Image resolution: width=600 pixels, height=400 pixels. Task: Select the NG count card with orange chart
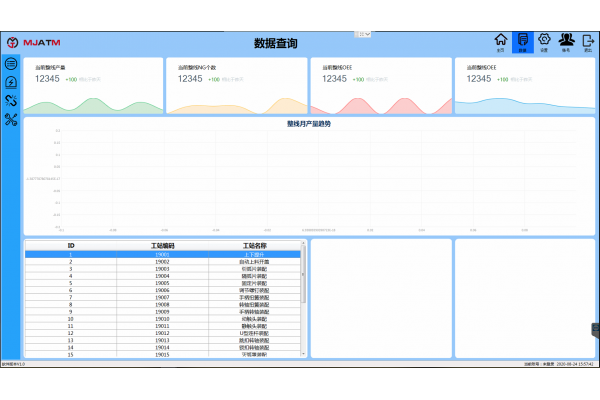pos(236,85)
